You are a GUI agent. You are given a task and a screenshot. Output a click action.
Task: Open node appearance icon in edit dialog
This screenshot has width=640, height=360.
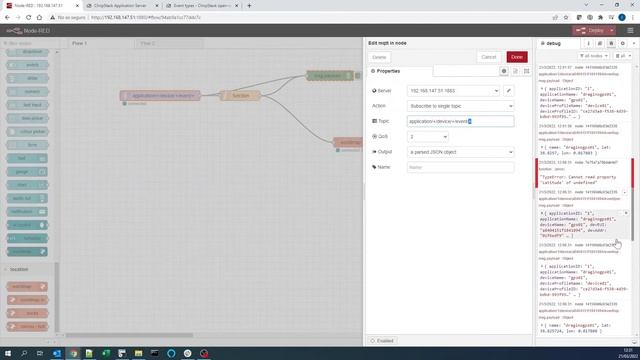527,71
